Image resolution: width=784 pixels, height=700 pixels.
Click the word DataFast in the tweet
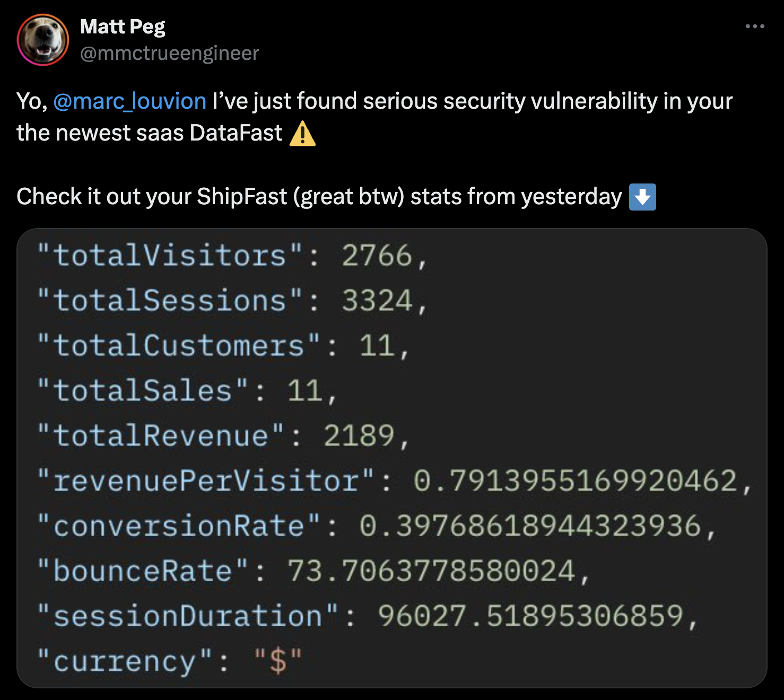236,133
